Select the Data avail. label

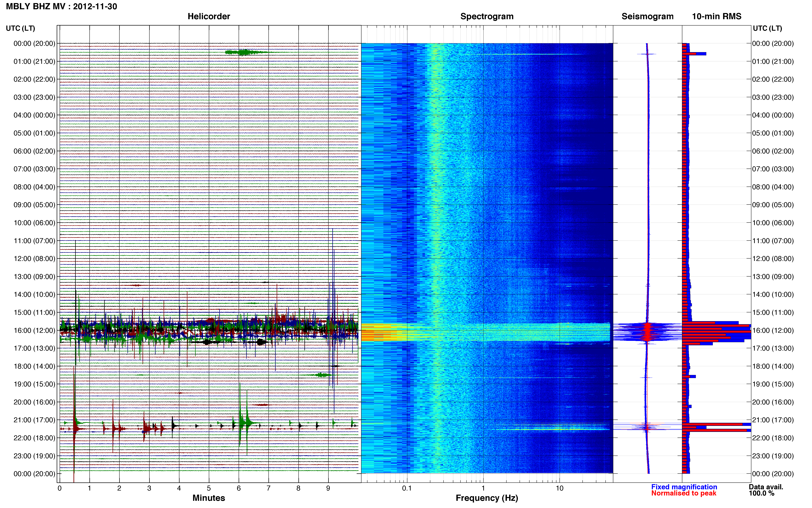[766, 487]
